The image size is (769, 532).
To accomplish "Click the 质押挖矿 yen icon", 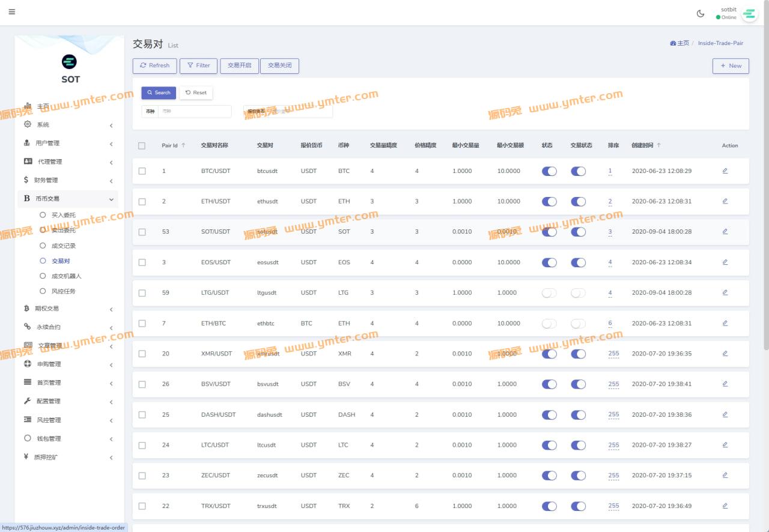I will pos(26,456).
